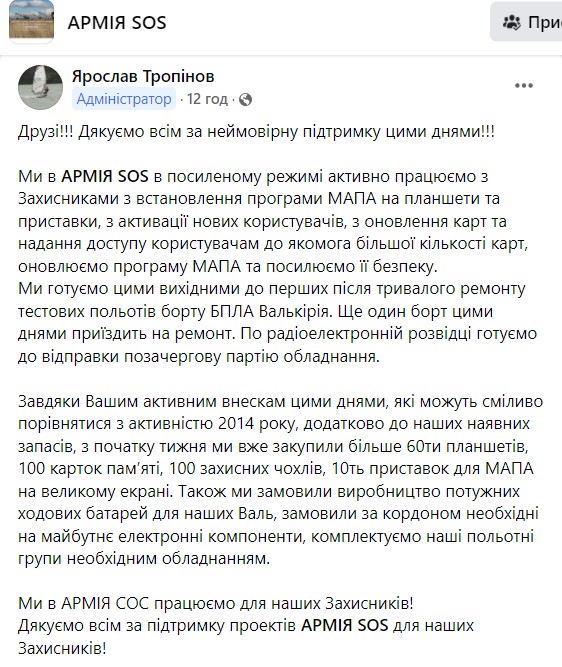Open the АРМІЯ SOS group cover thumbnail
The image size is (562, 667).
[x=31, y=21]
